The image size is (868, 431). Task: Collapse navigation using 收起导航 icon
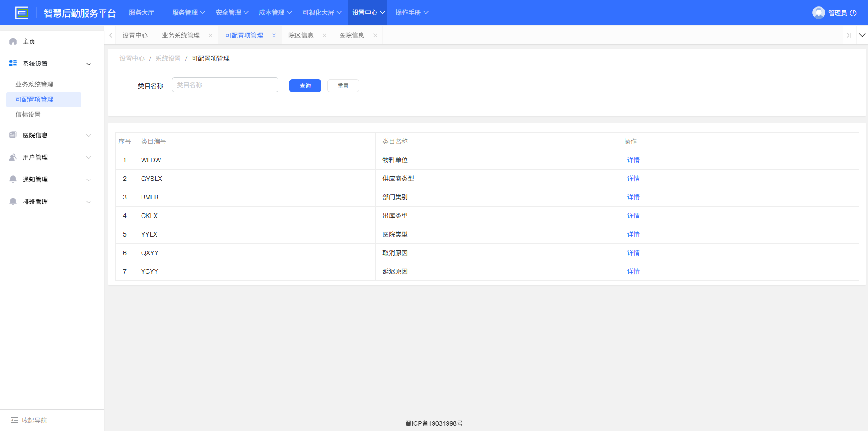14,420
